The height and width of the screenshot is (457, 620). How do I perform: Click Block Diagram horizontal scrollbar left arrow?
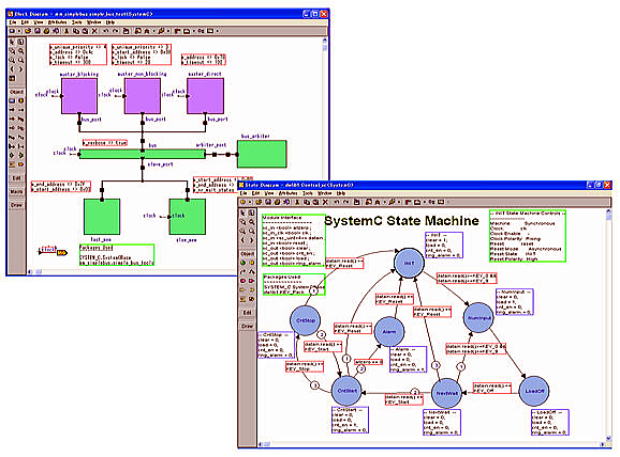[x=30, y=272]
